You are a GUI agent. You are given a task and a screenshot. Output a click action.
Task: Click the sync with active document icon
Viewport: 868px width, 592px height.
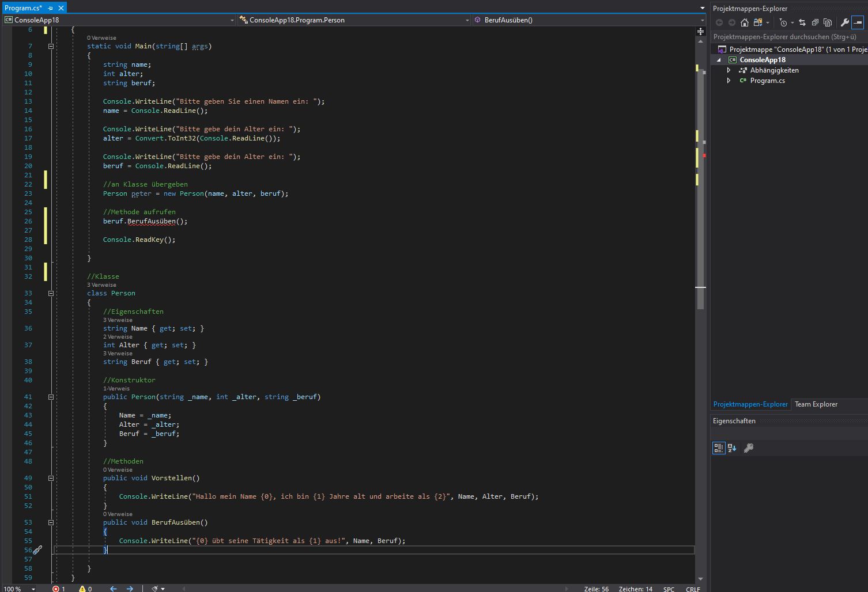point(802,22)
